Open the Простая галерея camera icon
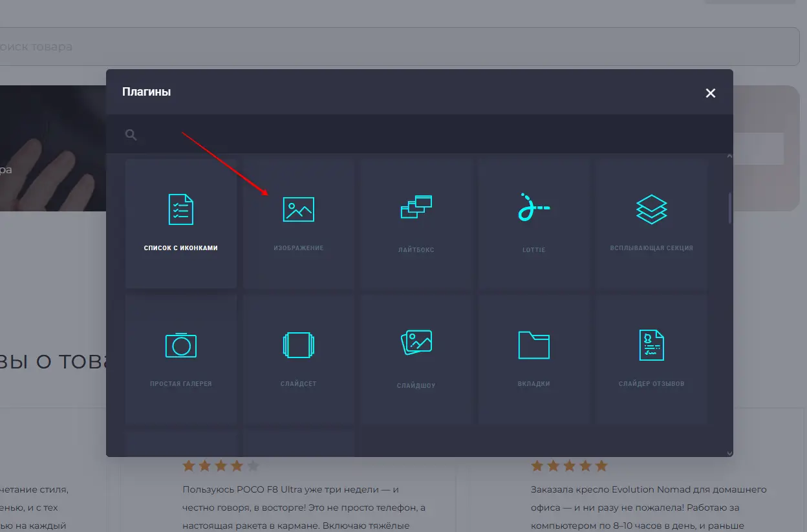The height and width of the screenshot is (532, 807). (x=180, y=345)
